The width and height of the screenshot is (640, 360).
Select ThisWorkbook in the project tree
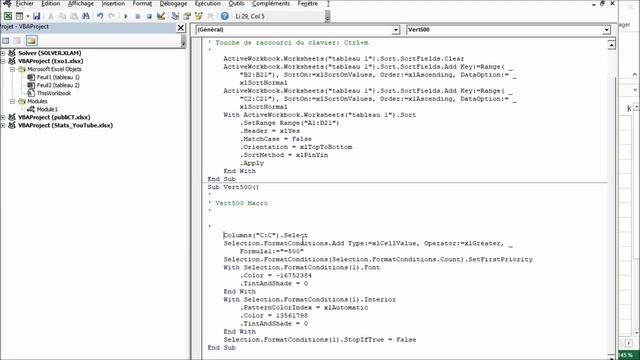[53, 93]
